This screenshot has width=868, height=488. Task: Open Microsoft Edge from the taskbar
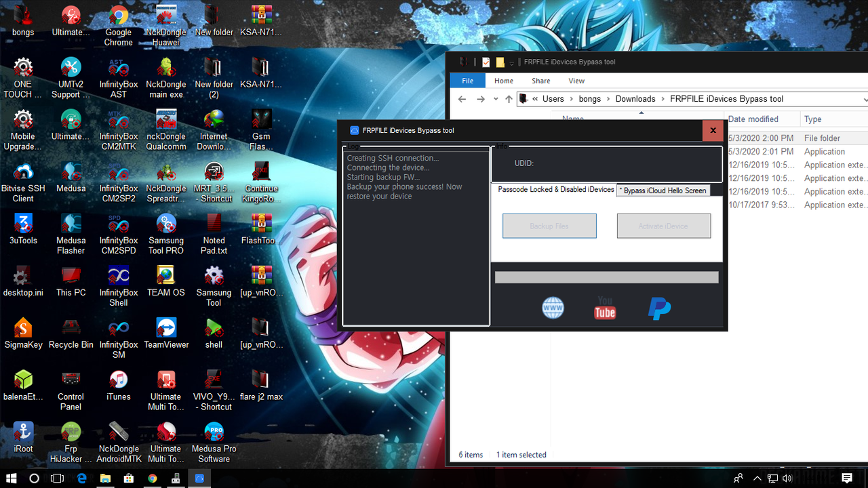point(81,478)
